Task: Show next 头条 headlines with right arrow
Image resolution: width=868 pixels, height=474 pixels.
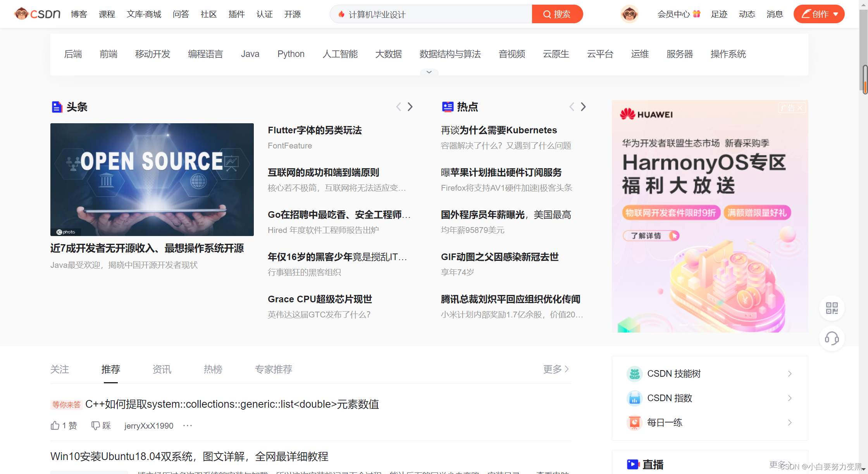Action: click(x=410, y=107)
